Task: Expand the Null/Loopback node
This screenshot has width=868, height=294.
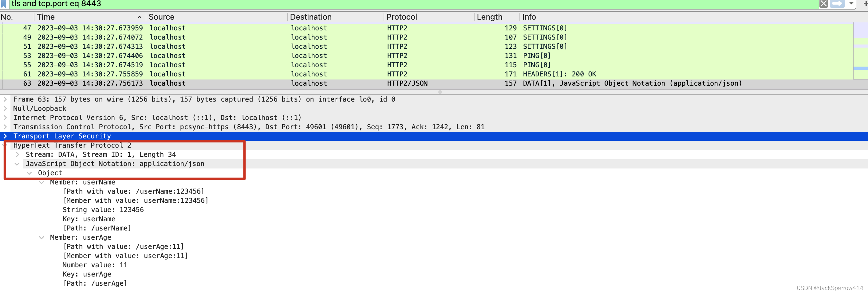Action: point(5,108)
